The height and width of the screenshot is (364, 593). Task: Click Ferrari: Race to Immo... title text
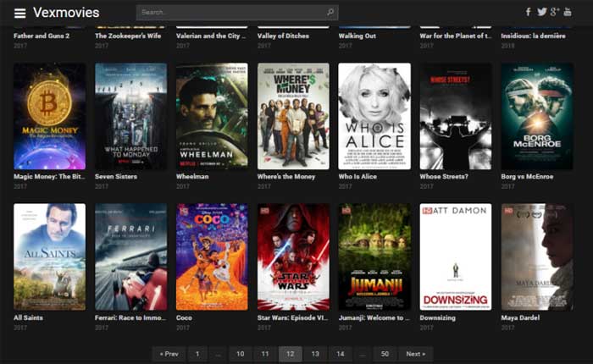[x=130, y=318]
